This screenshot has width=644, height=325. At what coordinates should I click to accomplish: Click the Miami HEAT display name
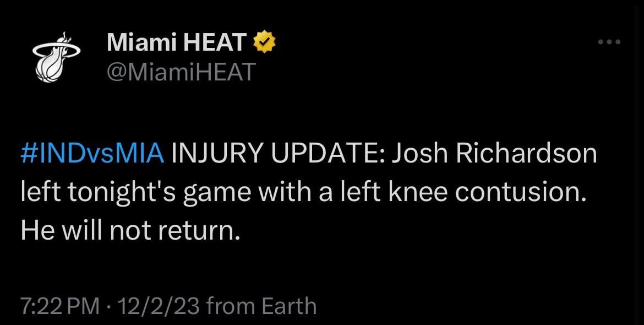click(176, 42)
